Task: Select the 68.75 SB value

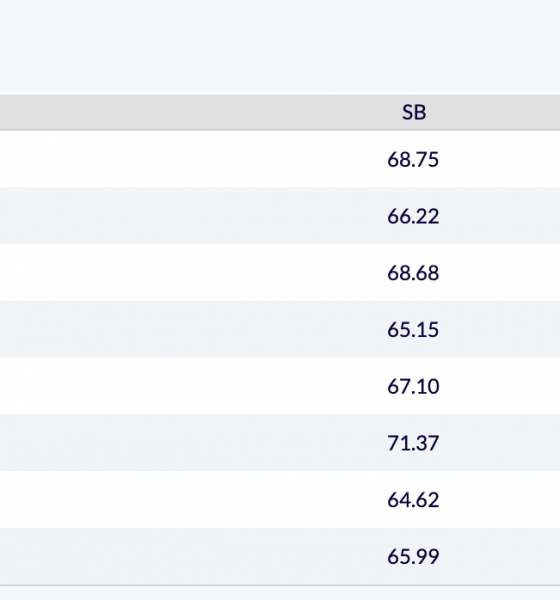Action: tap(413, 159)
